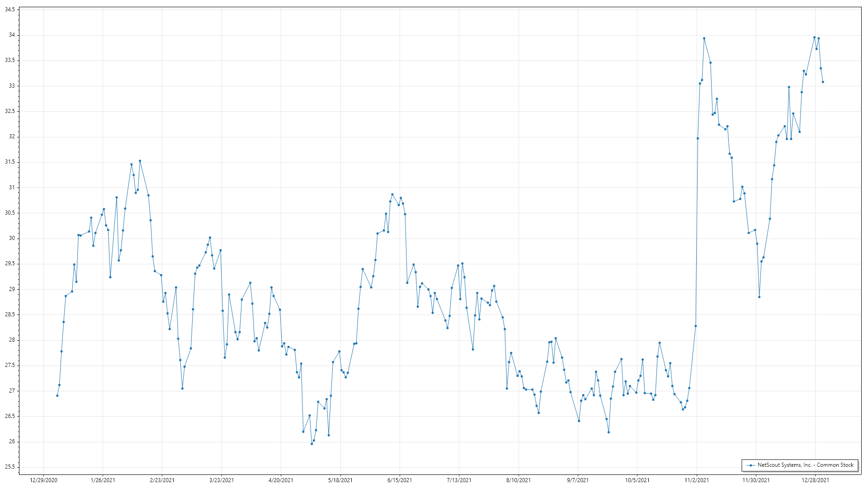Image resolution: width=868 pixels, height=488 pixels.
Task: Click the 32.5 y-axis value label
Action: [x=9, y=111]
